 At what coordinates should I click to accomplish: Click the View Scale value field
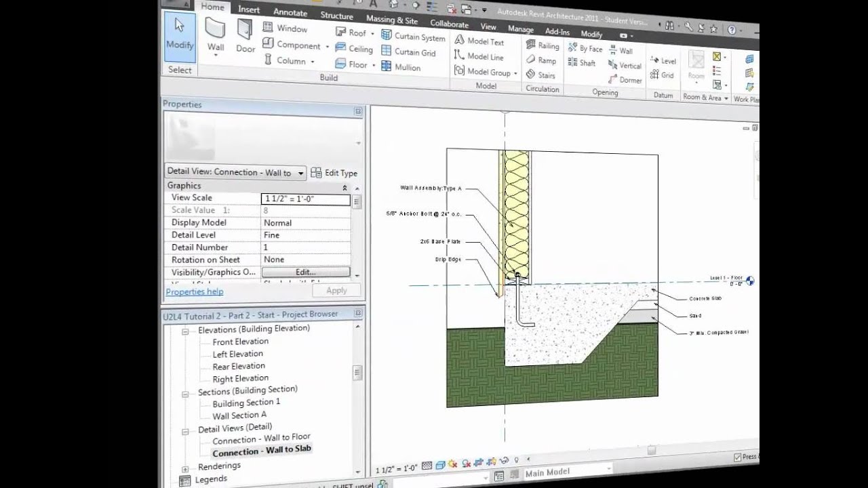tap(306, 199)
